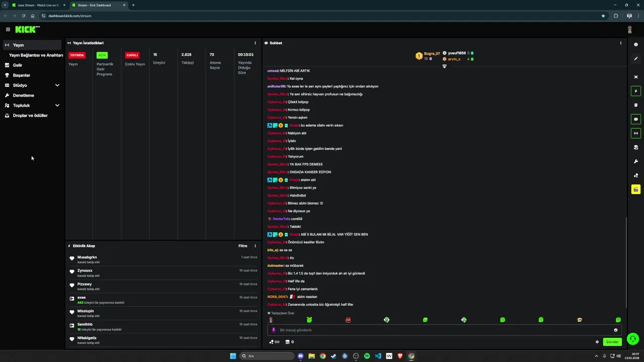Open the emoji picker in message box
Viewport: 644px width, 362px height.
pyautogui.click(x=615, y=330)
